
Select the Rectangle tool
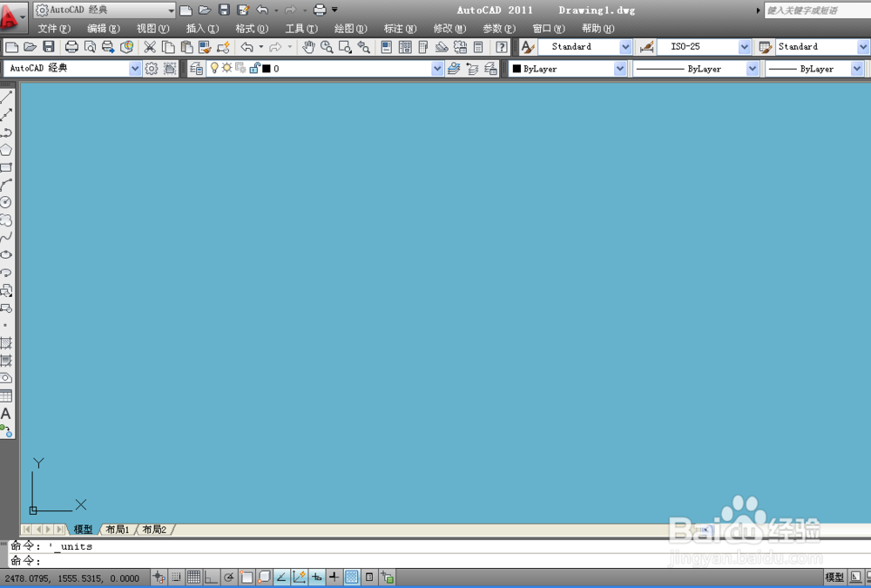(6, 167)
